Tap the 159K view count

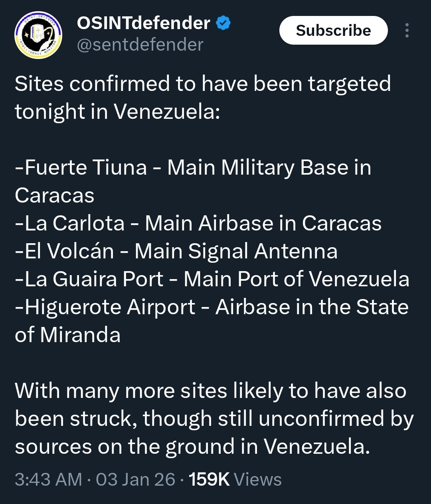click(x=209, y=479)
